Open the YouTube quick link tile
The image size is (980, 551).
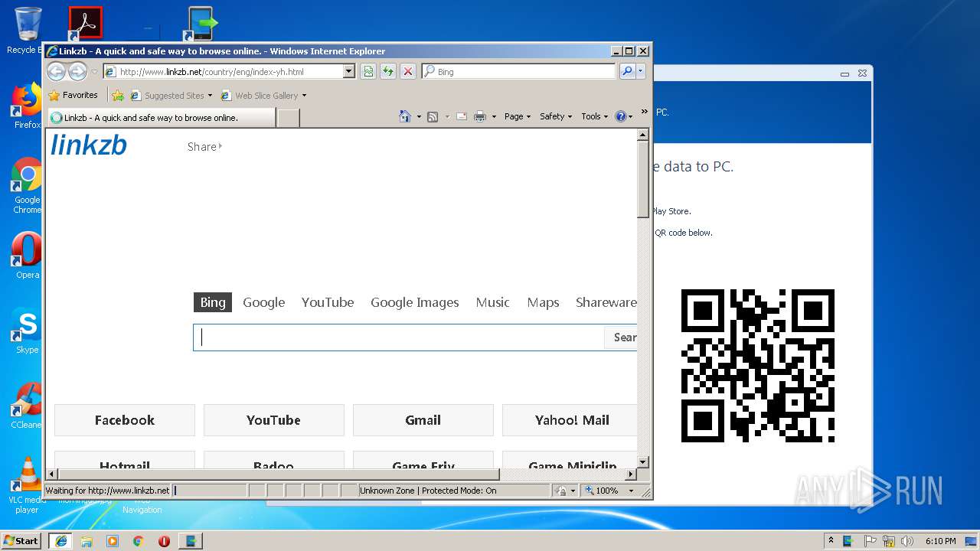(273, 420)
